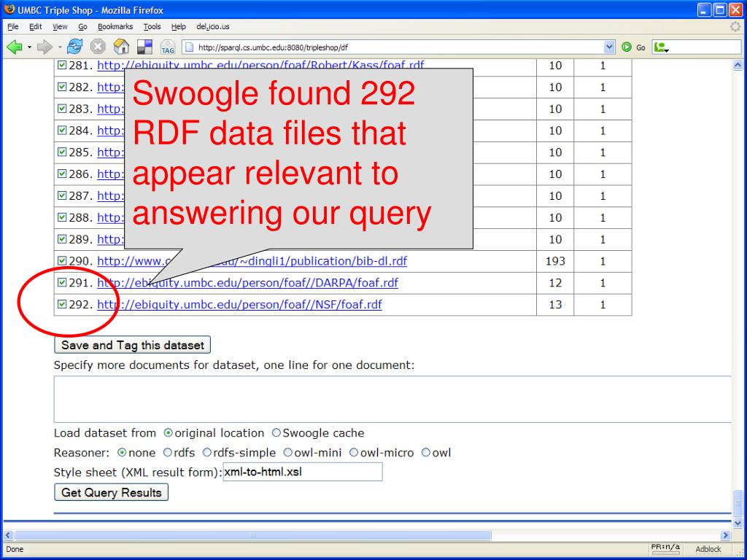
Task: Uncheck the checkbox for row 286
Action: [62, 174]
